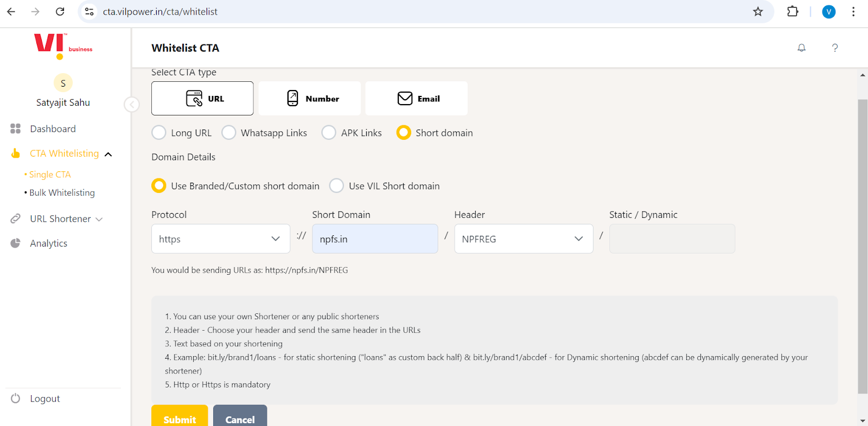Viewport: 868px width, 426px height.
Task: Select Use VIL Short domain option
Action: point(337,186)
